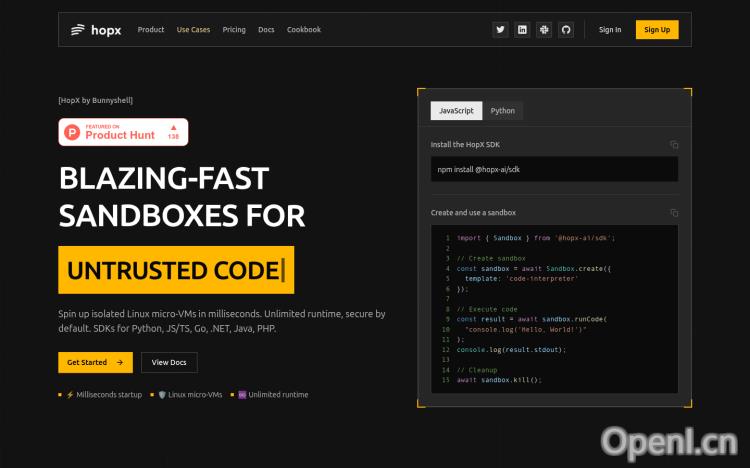Open the Product menu item
This screenshot has width=750, height=468.
coord(151,30)
